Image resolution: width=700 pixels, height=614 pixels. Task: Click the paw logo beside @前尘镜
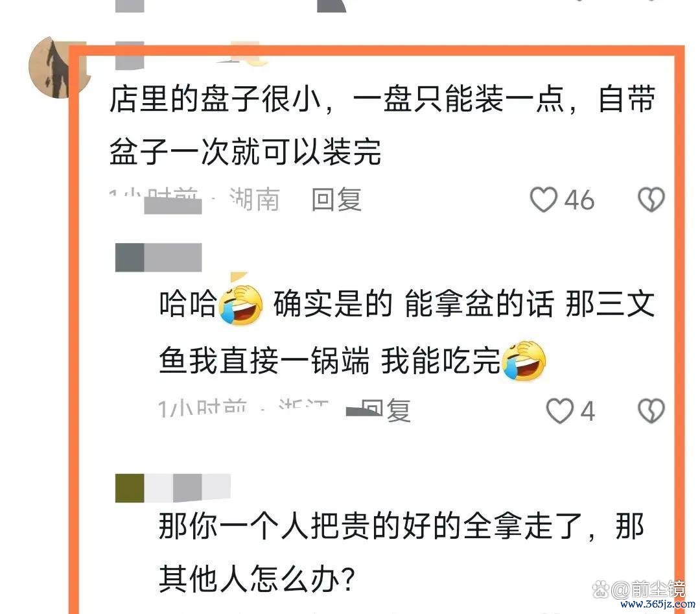[601, 589]
